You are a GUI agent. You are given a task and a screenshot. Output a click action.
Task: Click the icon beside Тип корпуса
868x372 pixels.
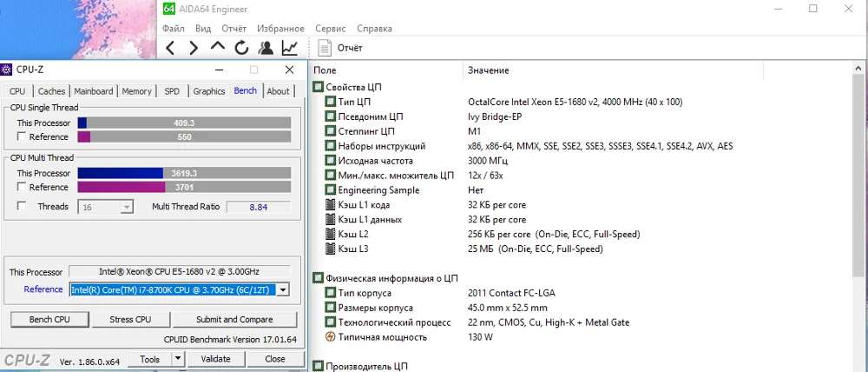(330, 293)
